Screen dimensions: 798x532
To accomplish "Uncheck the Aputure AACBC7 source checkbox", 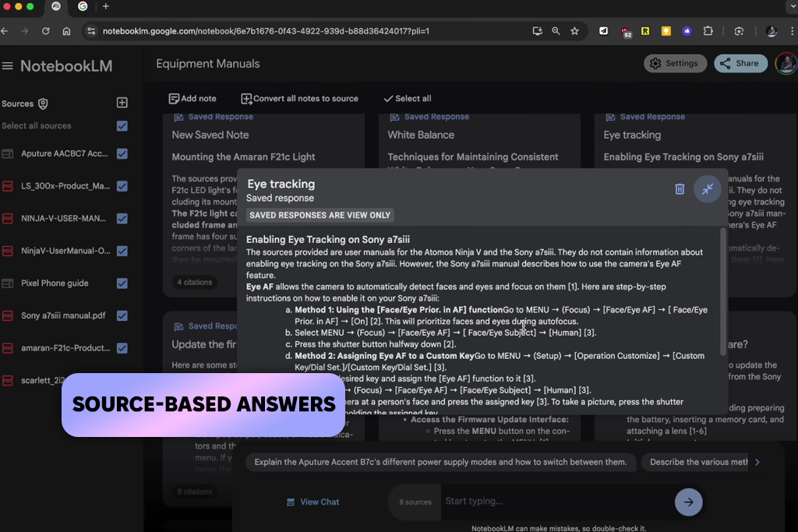I will click(122, 153).
